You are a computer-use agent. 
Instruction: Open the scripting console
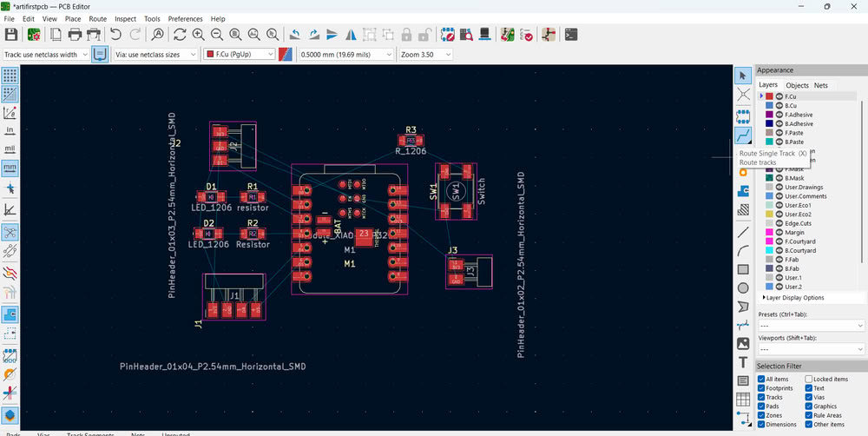[x=571, y=35]
